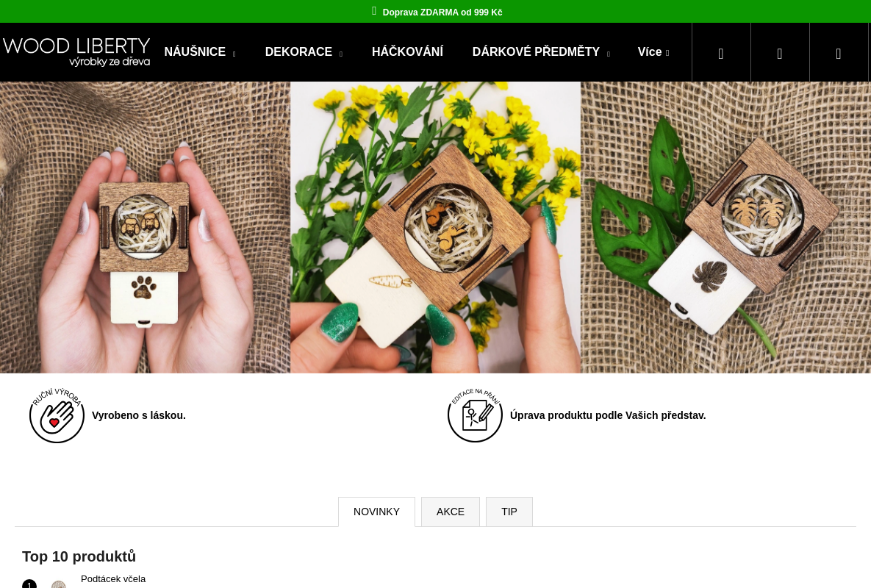Expand the DÁRKOVÉ PŘEDMĚTY dropdown arrow

(x=608, y=54)
